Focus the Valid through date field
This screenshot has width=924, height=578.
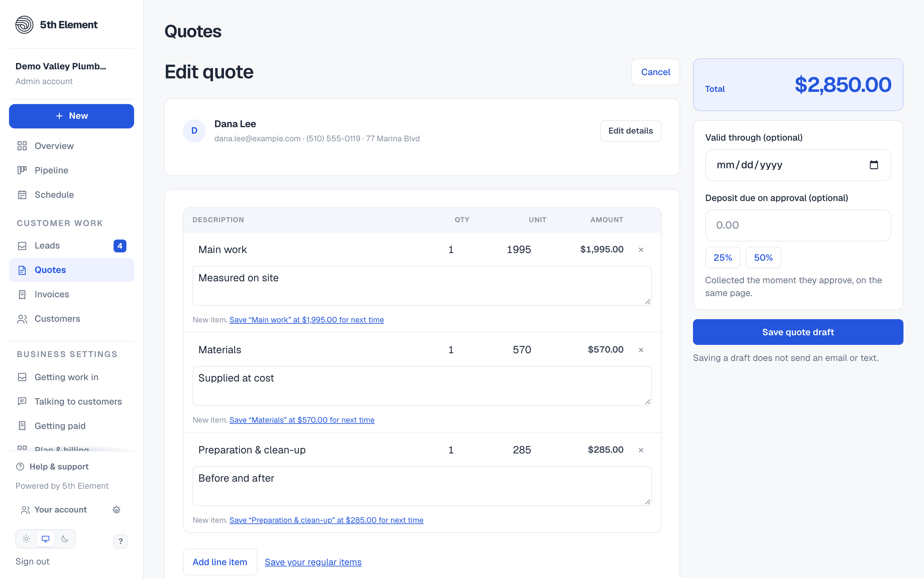tap(798, 165)
